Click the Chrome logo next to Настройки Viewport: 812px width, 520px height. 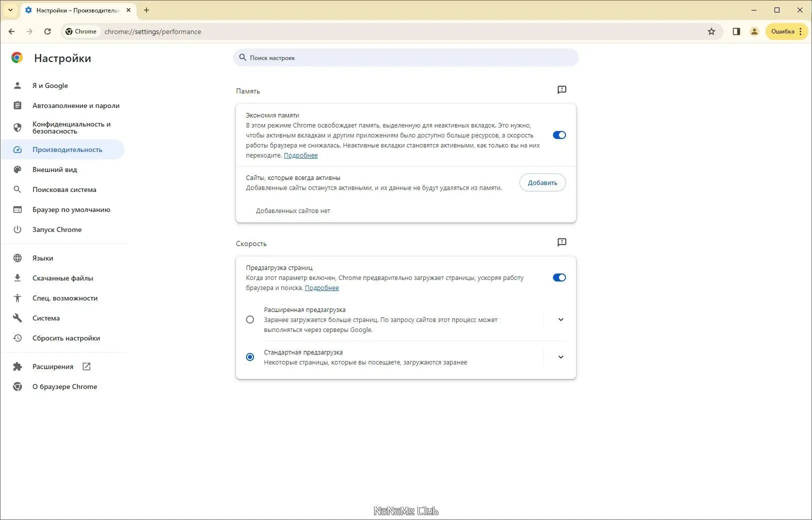coord(17,58)
